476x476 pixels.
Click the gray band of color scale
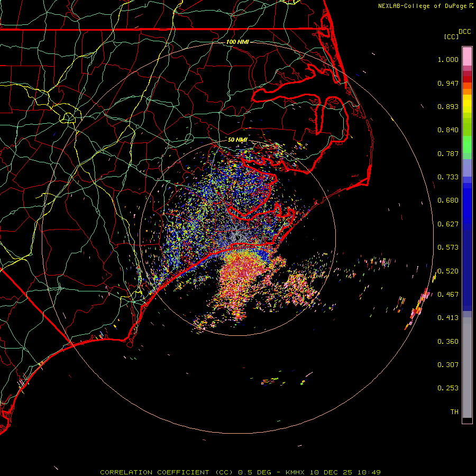467,368
